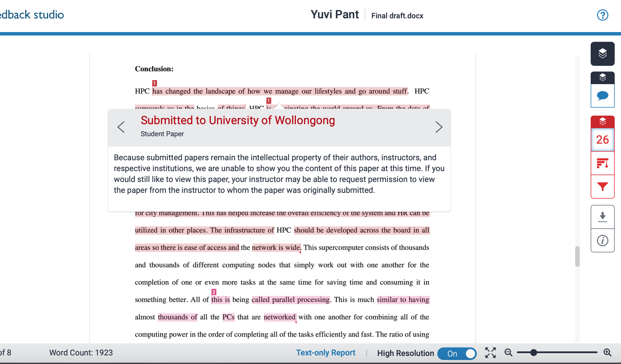Click highlighted text 'called parallel processing'
The image size is (621, 364).
291,300
